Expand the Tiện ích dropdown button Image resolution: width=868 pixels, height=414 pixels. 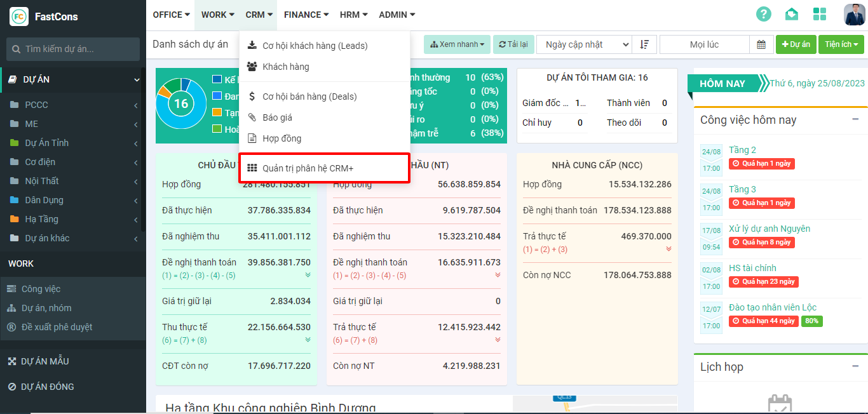(841, 44)
